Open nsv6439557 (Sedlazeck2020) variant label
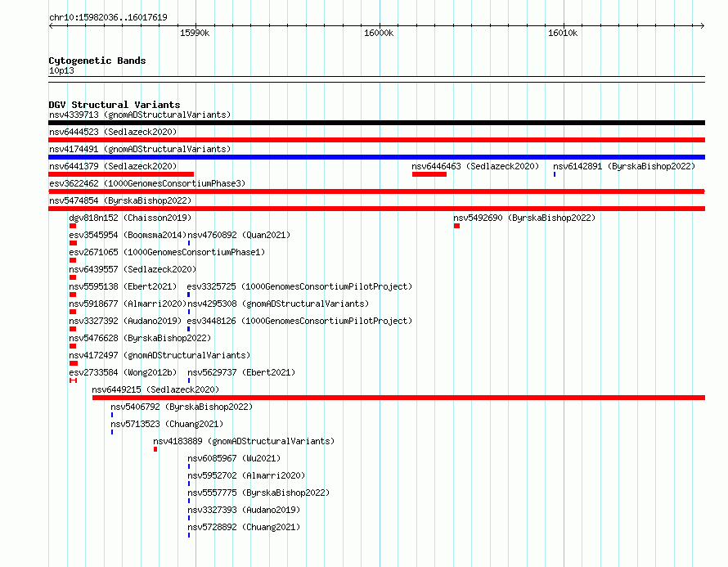 (133, 269)
